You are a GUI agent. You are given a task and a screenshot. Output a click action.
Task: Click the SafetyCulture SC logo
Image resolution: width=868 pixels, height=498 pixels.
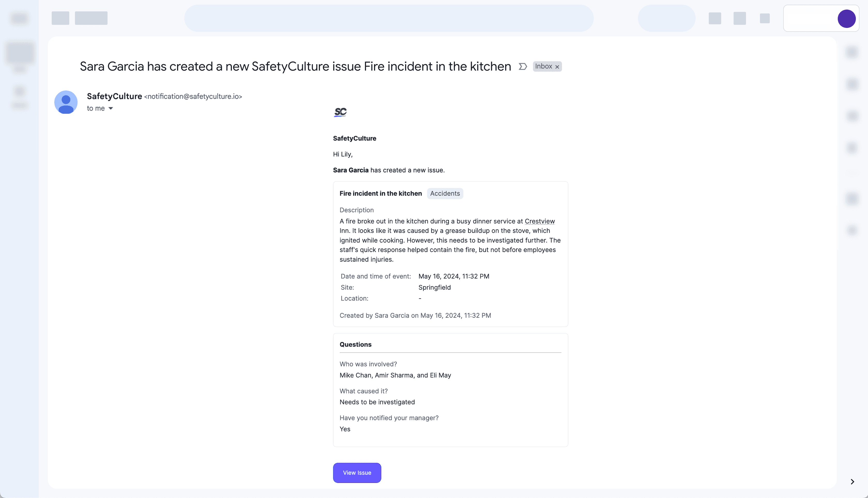point(340,111)
